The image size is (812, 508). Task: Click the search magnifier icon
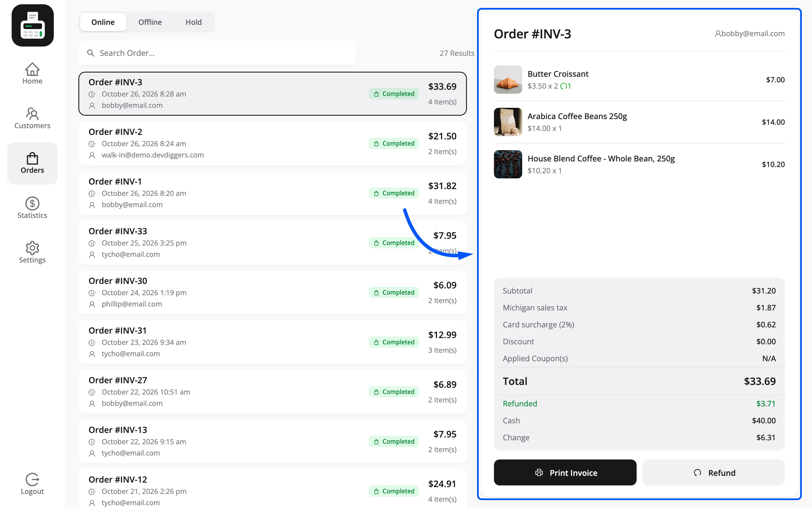(91, 53)
